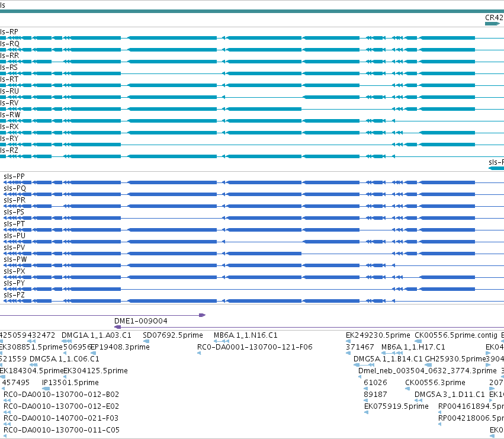This screenshot has width=504, height=439.
Task: Choose the RC0-DA0010-130700-012-B02 entry
Action: (62, 395)
